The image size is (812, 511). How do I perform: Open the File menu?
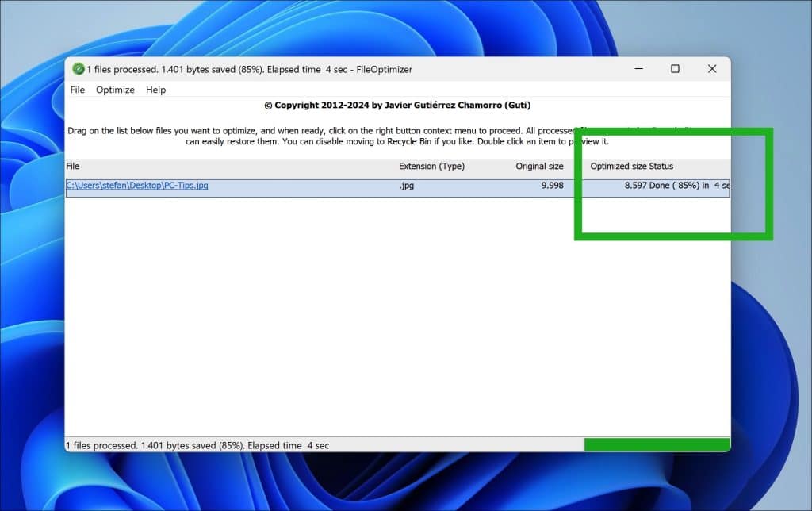click(78, 90)
